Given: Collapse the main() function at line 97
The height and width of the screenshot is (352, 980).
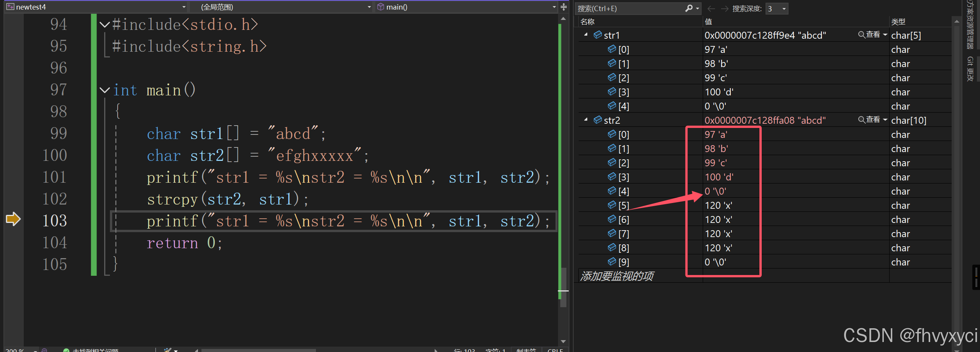Looking at the screenshot, I should click(x=105, y=90).
